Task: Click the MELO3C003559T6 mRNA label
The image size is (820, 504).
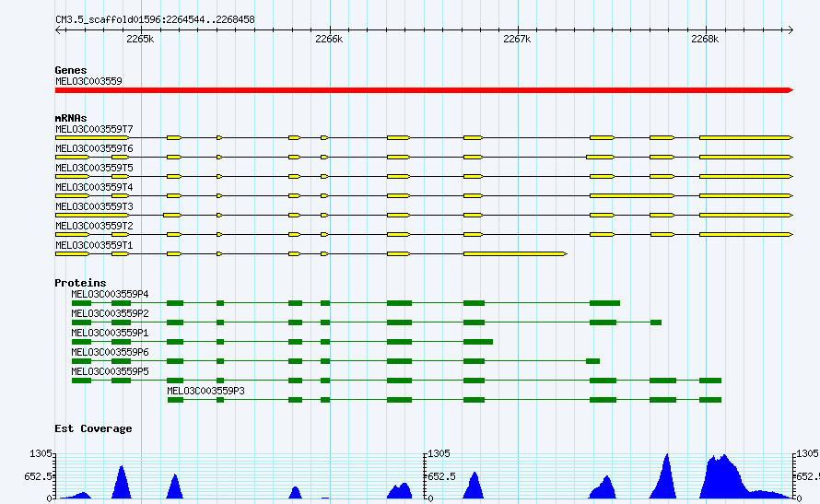Action: coord(94,148)
